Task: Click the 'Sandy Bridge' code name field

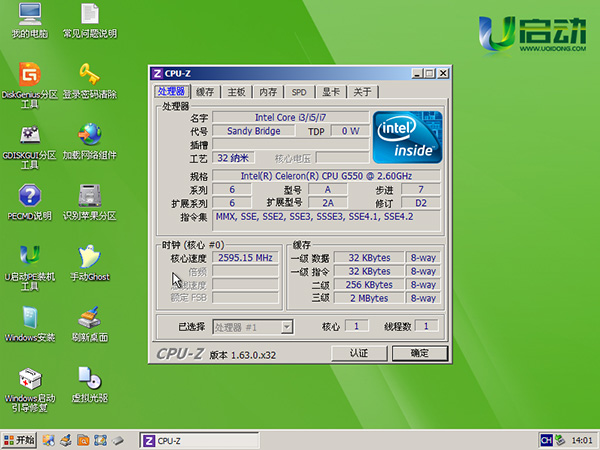Action: coord(253,131)
